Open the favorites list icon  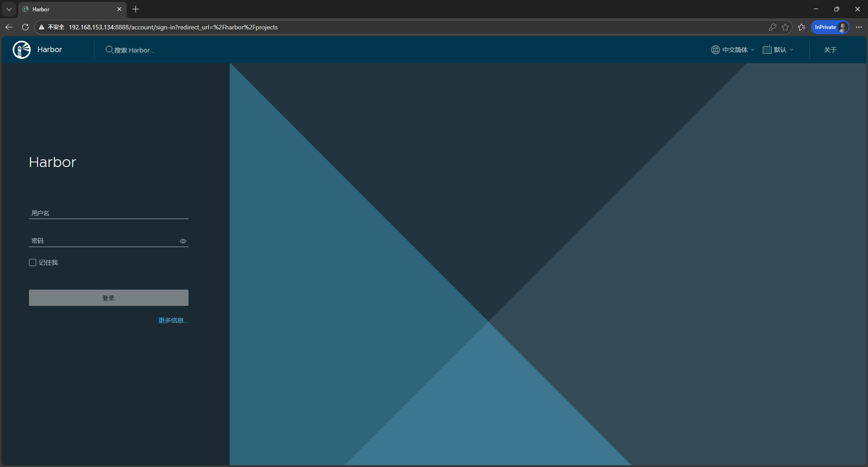click(802, 27)
